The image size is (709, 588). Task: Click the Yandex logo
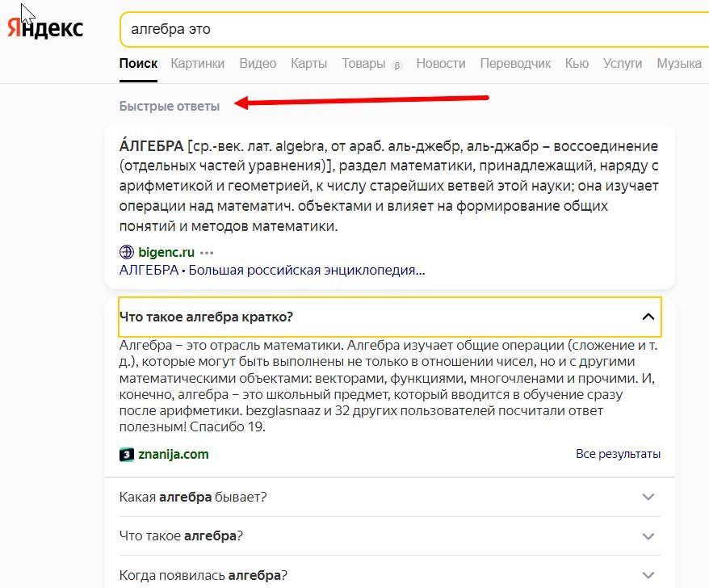coord(45,28)
